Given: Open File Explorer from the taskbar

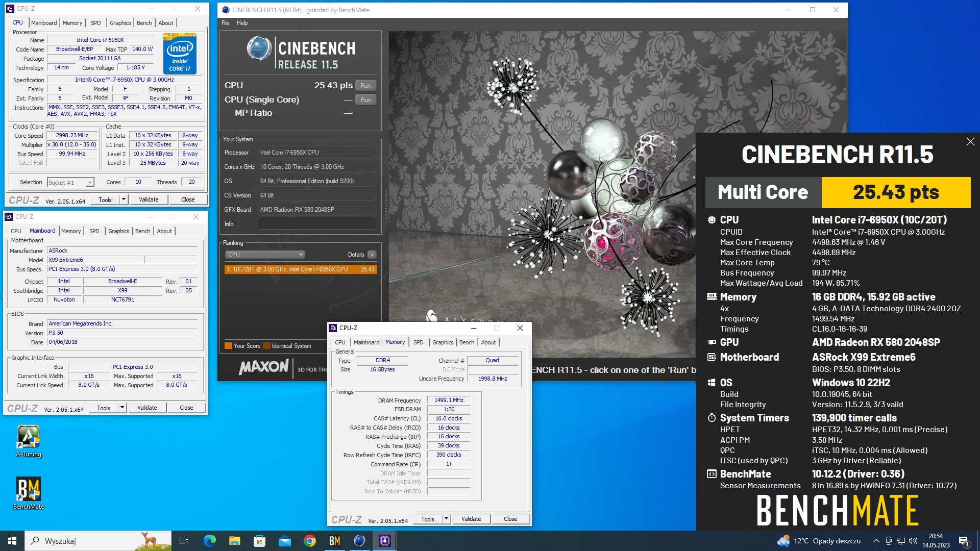Looking at the screenshot, I should click(234, 541).
